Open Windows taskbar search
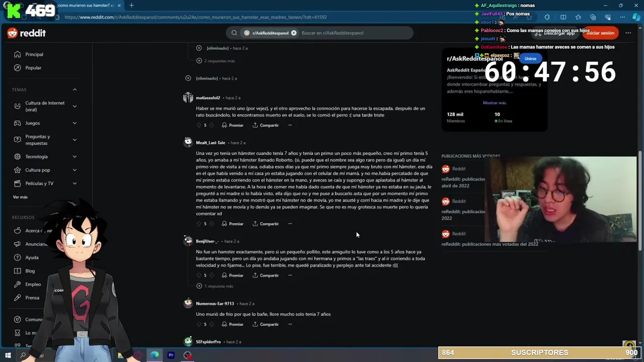 (23, 355)
